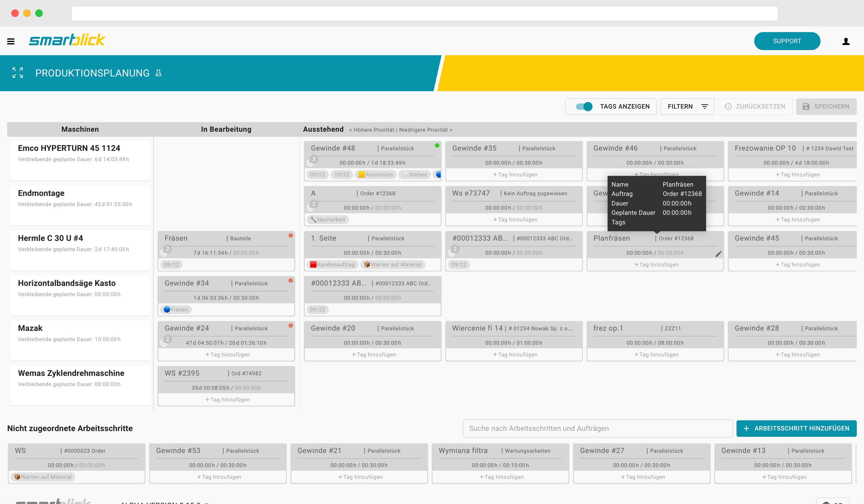This screenshot has height=504, width=864.
Task: Toggle the TAGS ANZEIGEN switch
Action: 583,106
